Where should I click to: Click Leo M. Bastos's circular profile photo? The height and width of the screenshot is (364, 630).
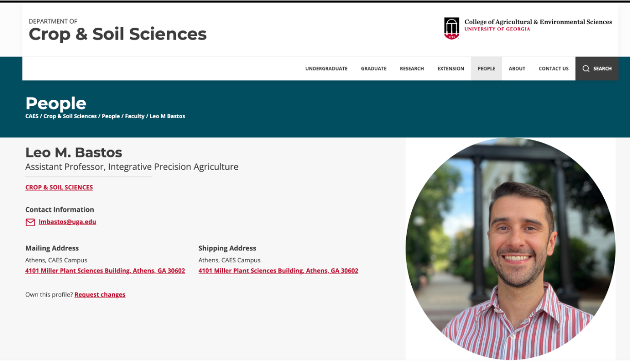(510, 249)
